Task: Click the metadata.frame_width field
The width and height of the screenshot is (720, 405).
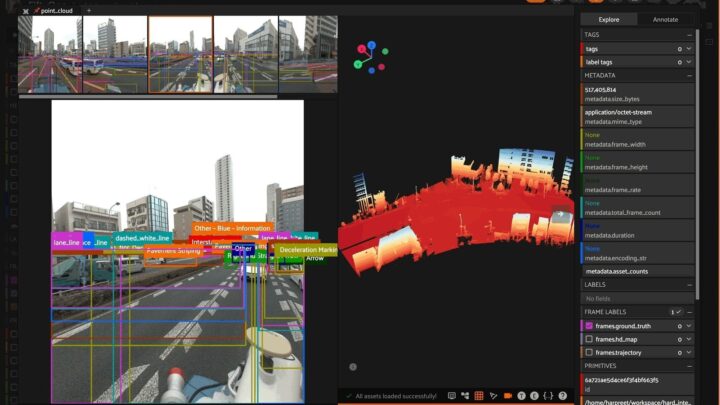Action: click(x=638, y=140)
